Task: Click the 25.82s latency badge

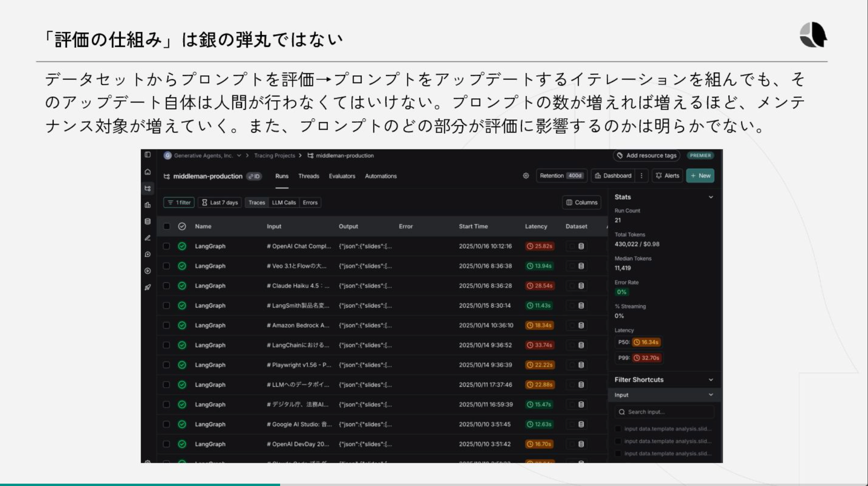Action: pos(540,246)
